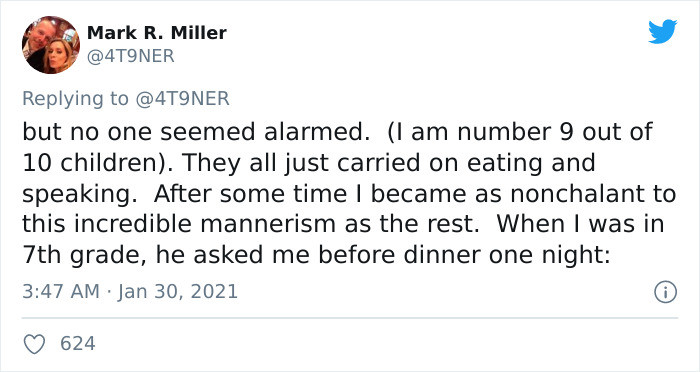Viewport: 700px width, 372px height.
Task: Select the @4T9NER handle below the name
Action: click(x=130, y=56)
